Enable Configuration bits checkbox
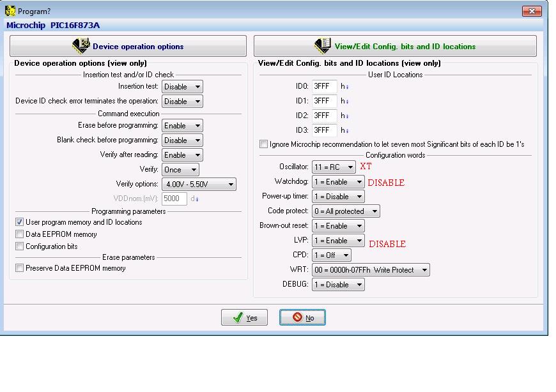This screenshot has width=556, height=392. pyautogui.click(x=20, y=246)
